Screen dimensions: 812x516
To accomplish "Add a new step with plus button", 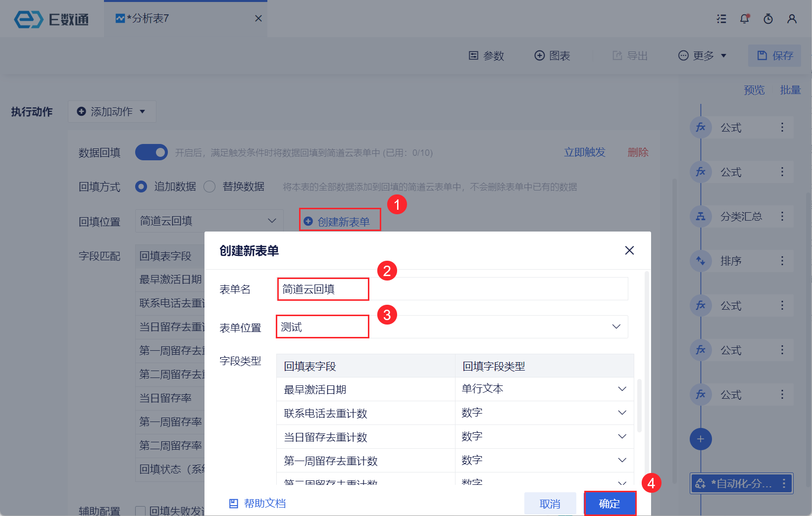I will click(x=701, y=439).
